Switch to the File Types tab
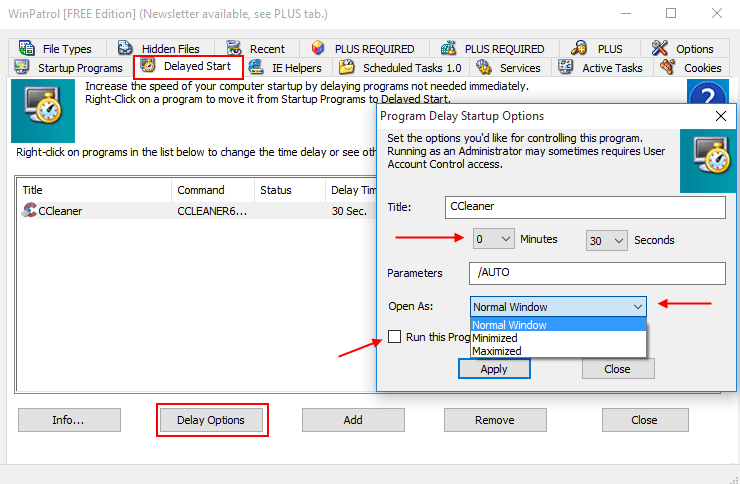 [x=57, y=49]
